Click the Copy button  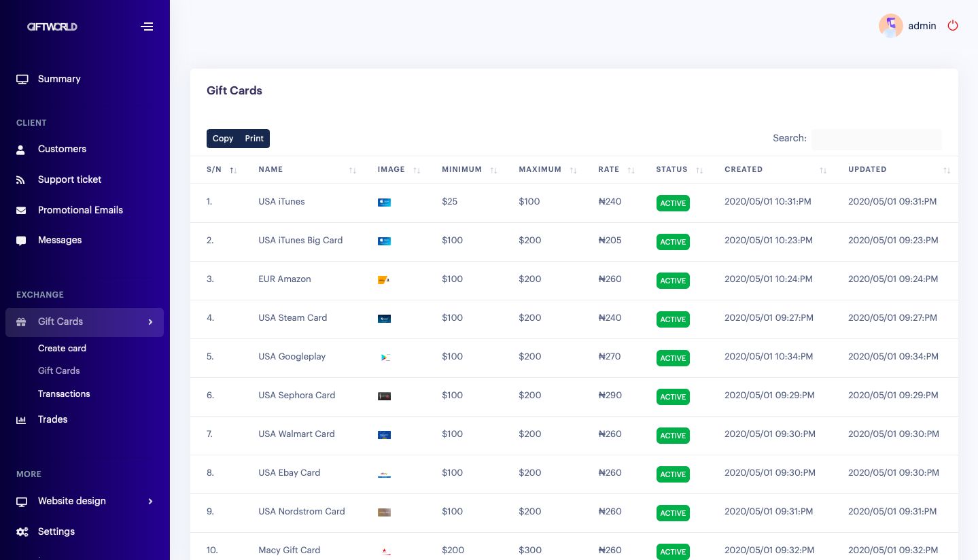coord(223,139)
